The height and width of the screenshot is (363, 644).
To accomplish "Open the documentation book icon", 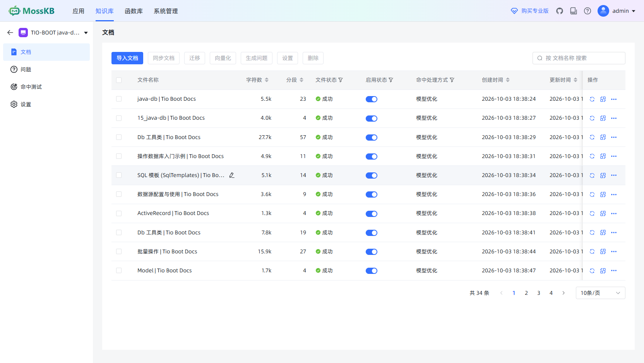I will pyautogui.click(x=574, y=11).
